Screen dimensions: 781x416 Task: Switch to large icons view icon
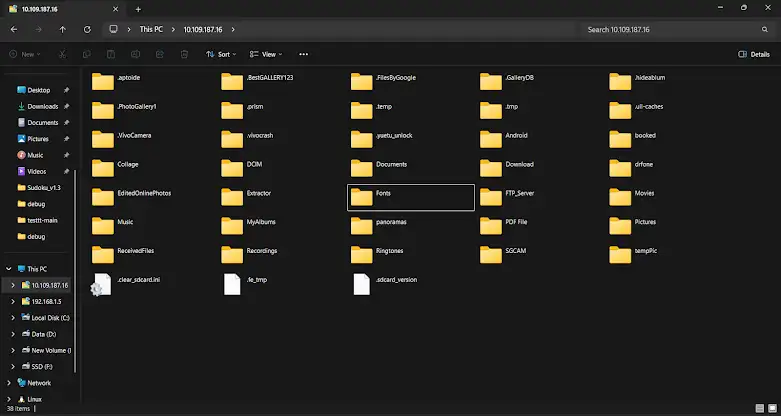(773, 409)
